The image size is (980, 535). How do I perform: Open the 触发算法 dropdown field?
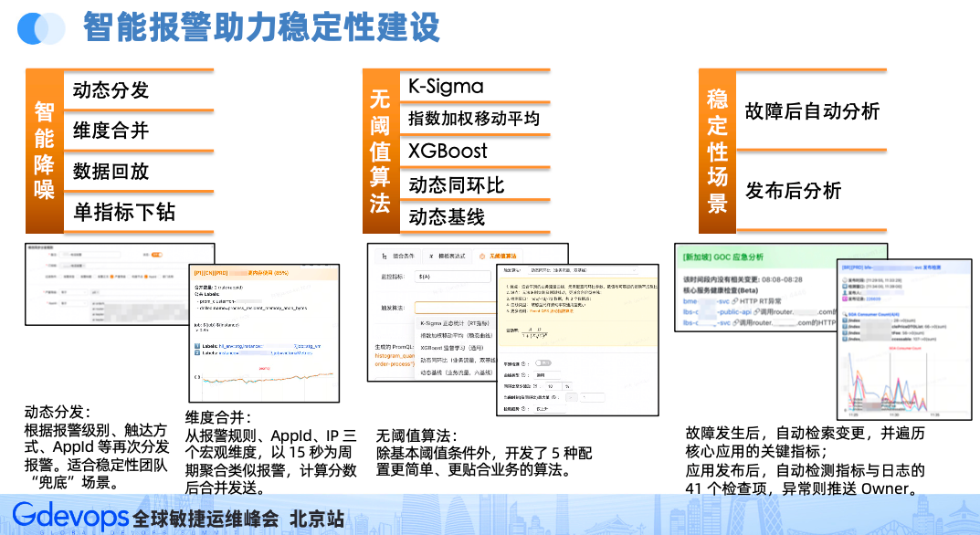[455, 308]
